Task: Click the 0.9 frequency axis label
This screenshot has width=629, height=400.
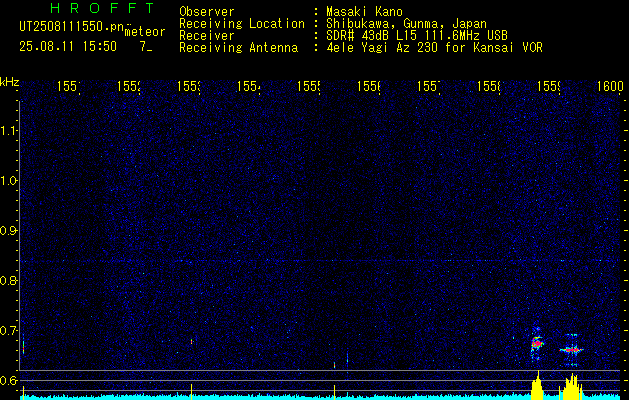Action: (8, 230)
